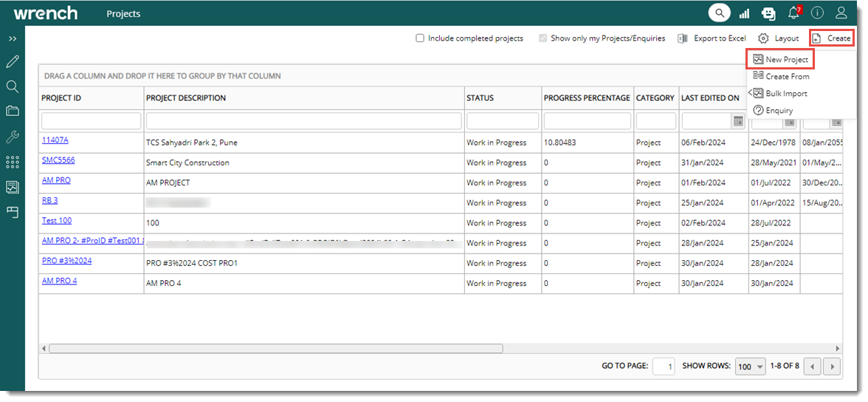The width and height of the screenshot is (868, 402).
Task: Open project SMC5566 link
Action: [58, 160]
